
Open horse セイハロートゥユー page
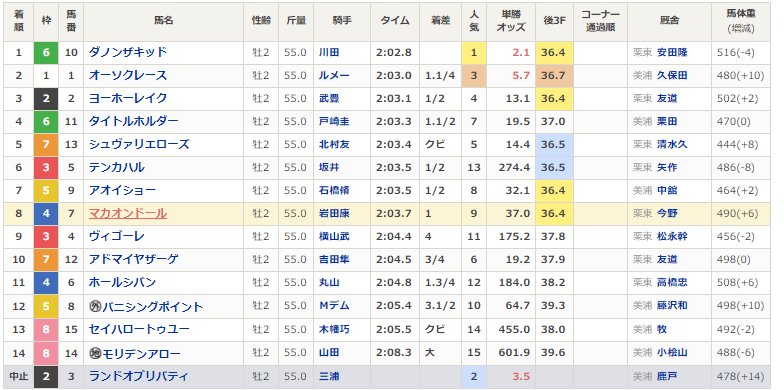139,330
